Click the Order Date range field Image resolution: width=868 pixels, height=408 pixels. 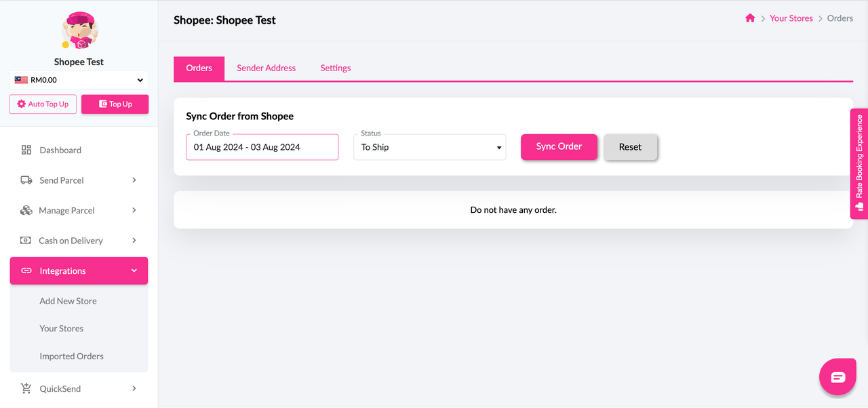tap(262, 147)
